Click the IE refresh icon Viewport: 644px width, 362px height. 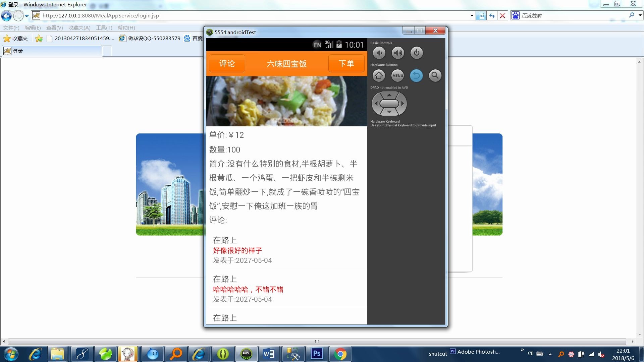click(492, 16)
